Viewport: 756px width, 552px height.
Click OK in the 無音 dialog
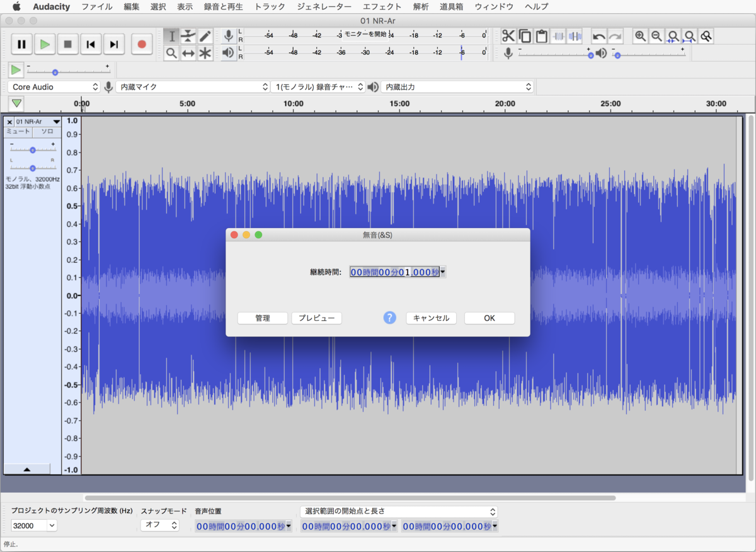[490, 318]
